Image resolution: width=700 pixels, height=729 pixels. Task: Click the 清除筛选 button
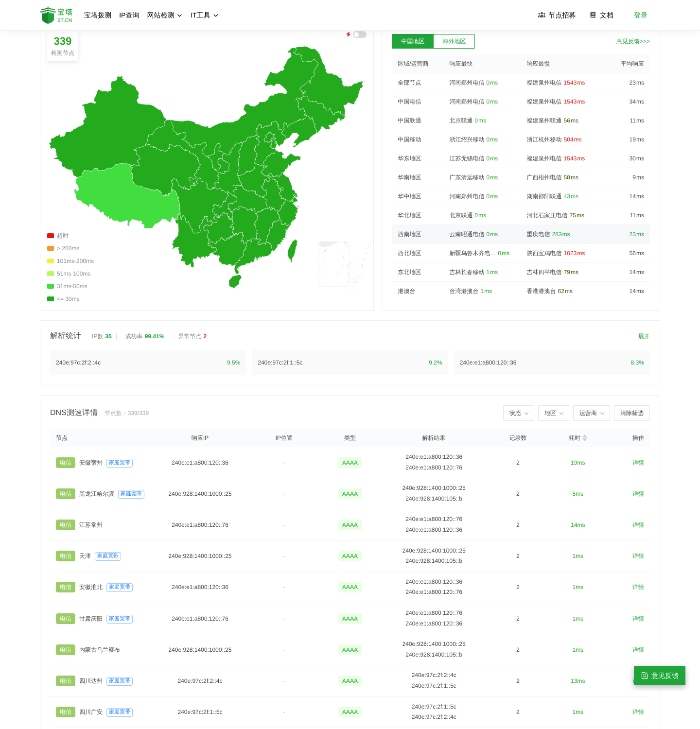pos(632,413)
